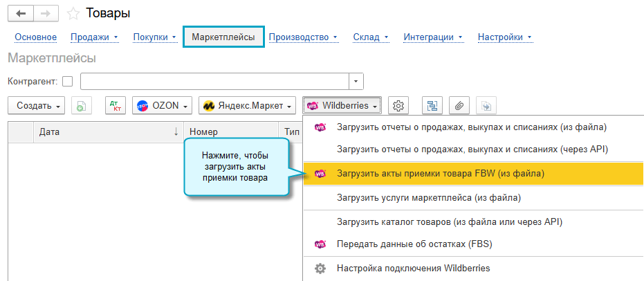The image size is (644, 281).
Task: Click the Тип column header
Action: 291,132
